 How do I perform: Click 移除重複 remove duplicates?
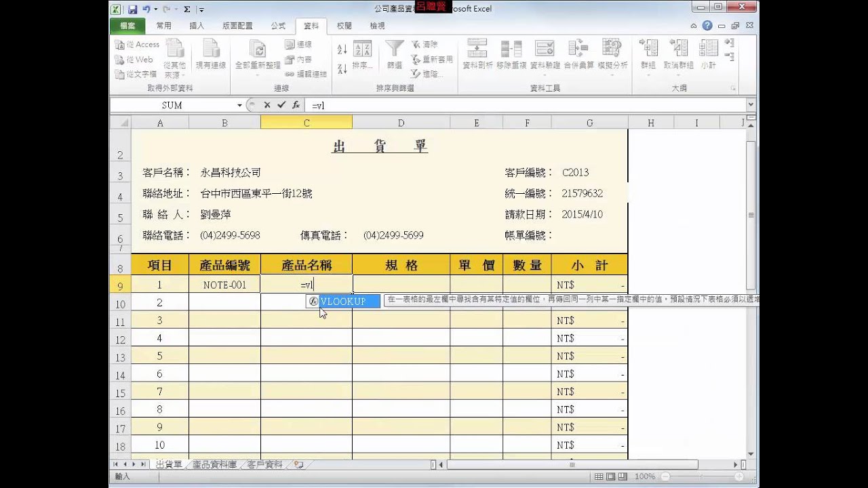[x=511, y=54]
